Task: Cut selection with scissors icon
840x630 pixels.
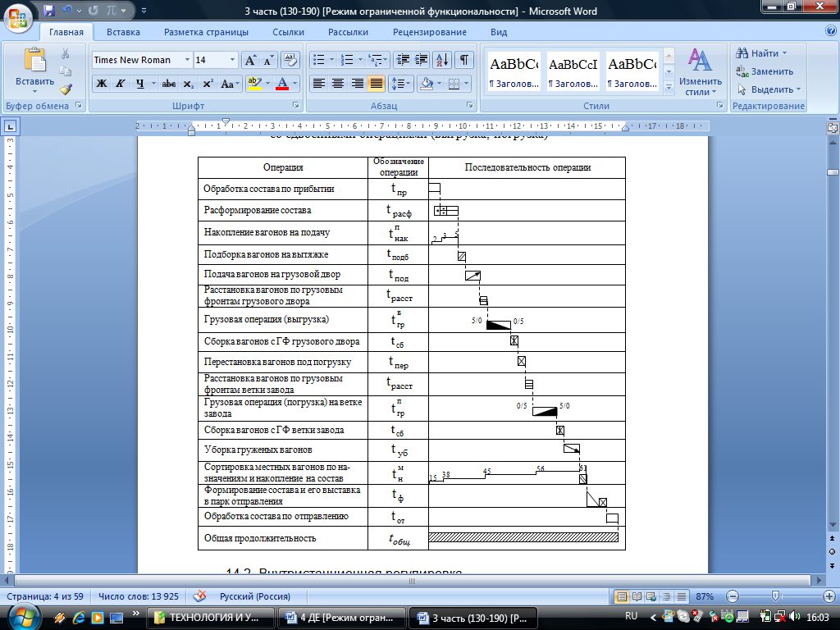Action: pos(66,53)
